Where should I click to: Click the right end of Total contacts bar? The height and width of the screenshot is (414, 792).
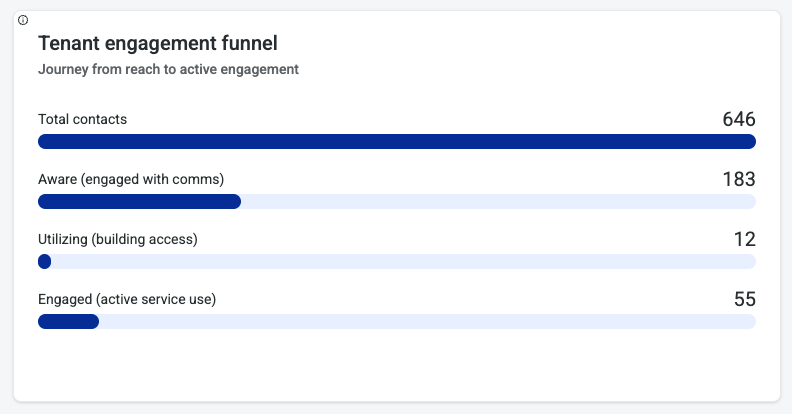click(748, 142)
